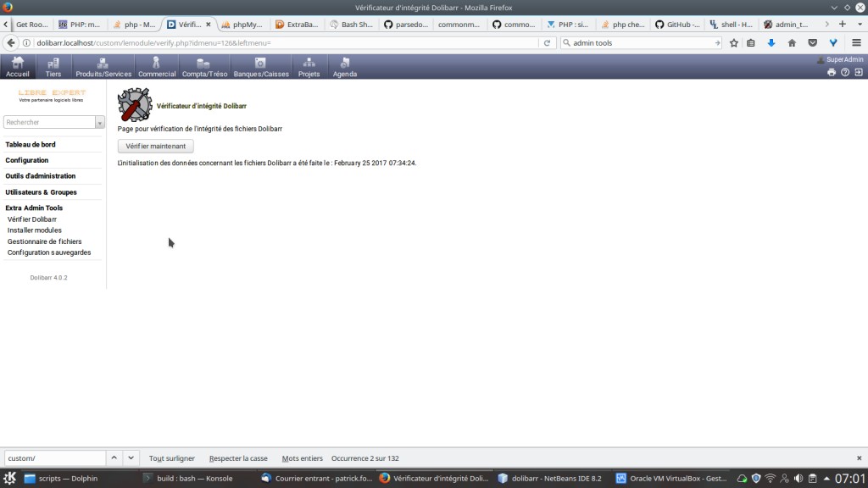Select Vérifier Dolibarr submenu
Screen dimensions: 868x488
(31, 219)
